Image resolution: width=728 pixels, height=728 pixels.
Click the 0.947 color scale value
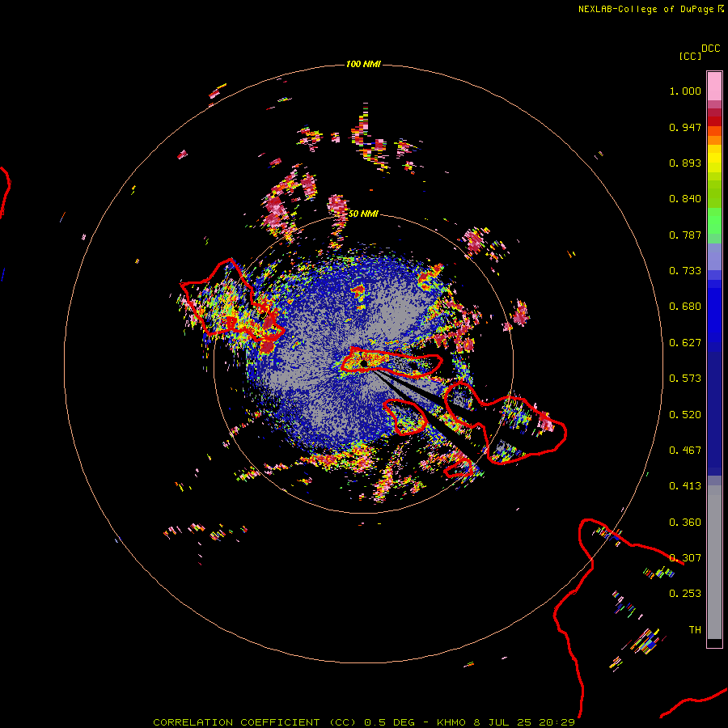[x=685, y=127]
